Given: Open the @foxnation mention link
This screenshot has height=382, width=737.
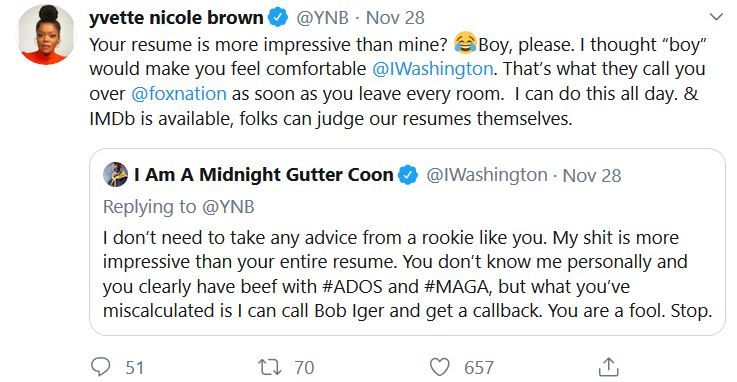Looking at the screenshot, I should click(x=179, y=94).
